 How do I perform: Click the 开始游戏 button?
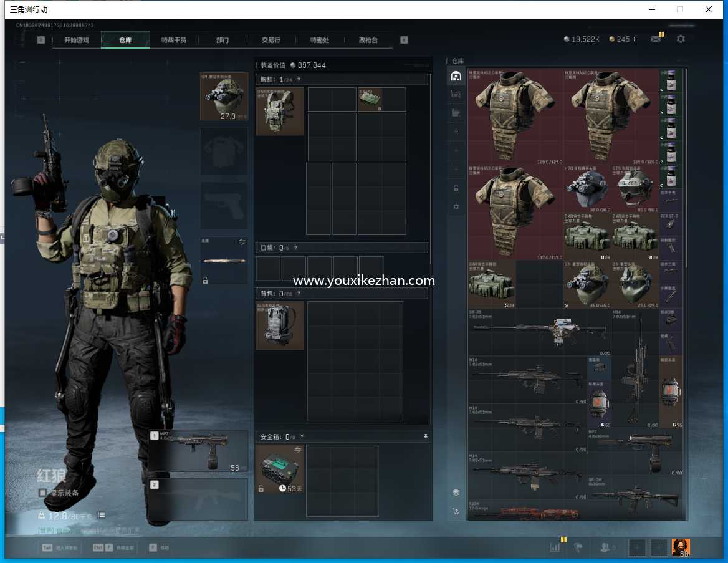click(x=76, y=40)
